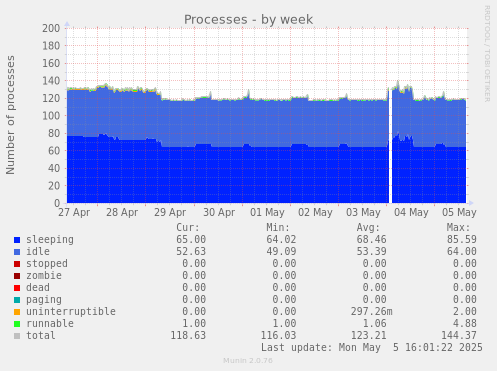This screenshot has width=497, height=371.
Task: Click the runnable legend color swatch
Action: pyautogui.click(x=17, y=324)
